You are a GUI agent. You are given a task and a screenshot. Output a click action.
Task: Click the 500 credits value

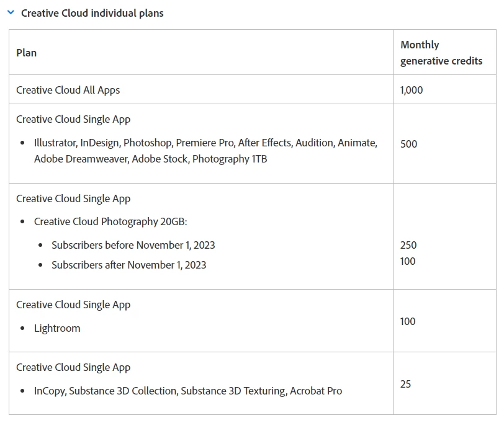point(408,144)
